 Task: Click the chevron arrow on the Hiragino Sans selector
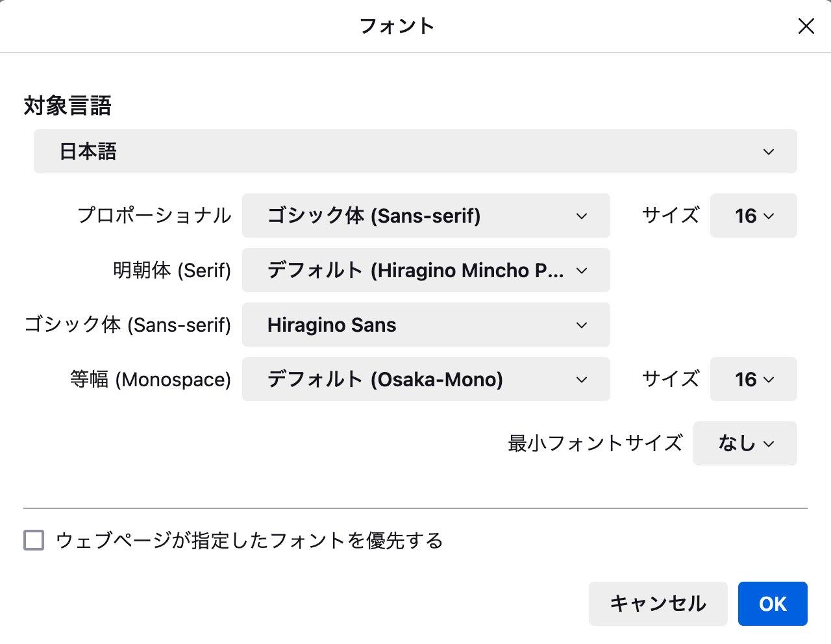pos(582,325)
